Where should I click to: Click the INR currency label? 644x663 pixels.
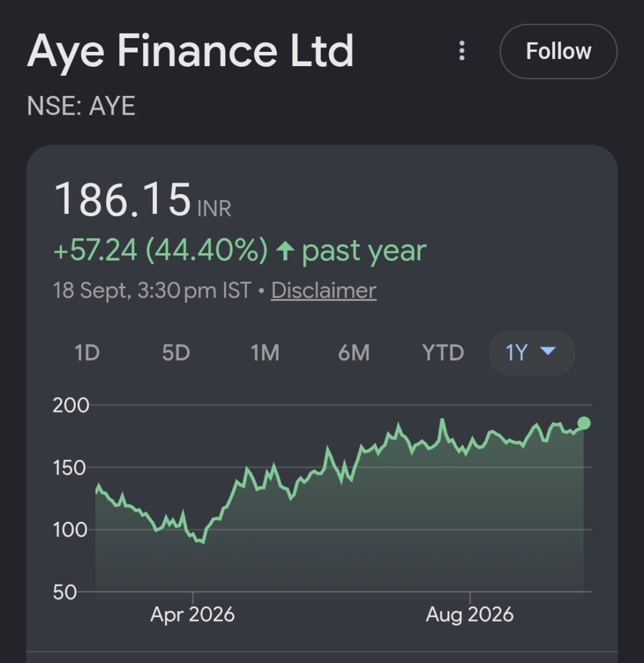[214, 208]
